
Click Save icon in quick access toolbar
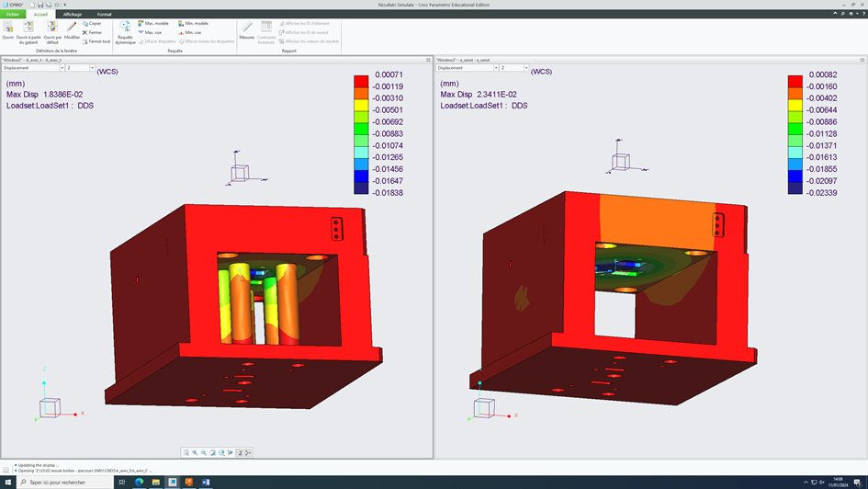point(40,5)
